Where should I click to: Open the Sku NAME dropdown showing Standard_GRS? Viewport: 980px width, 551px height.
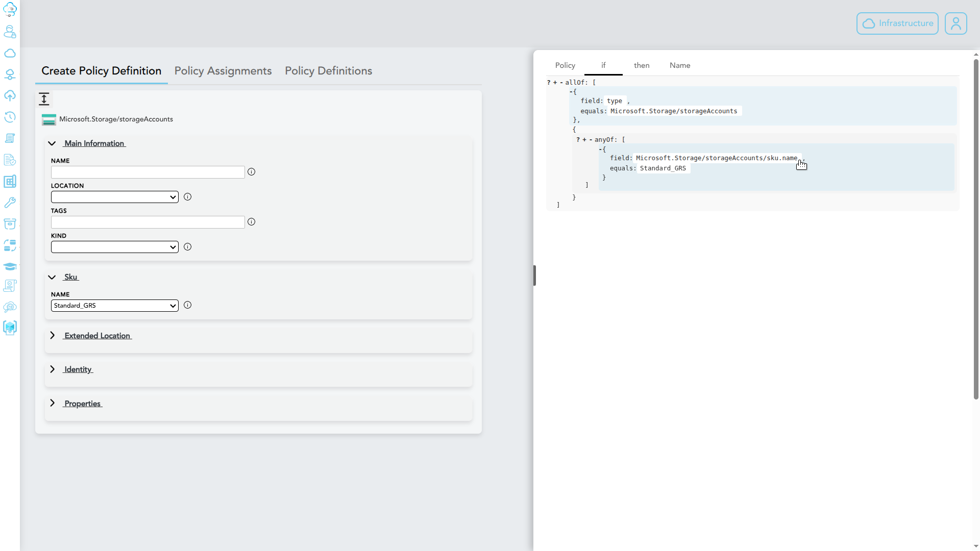[115, 306]
